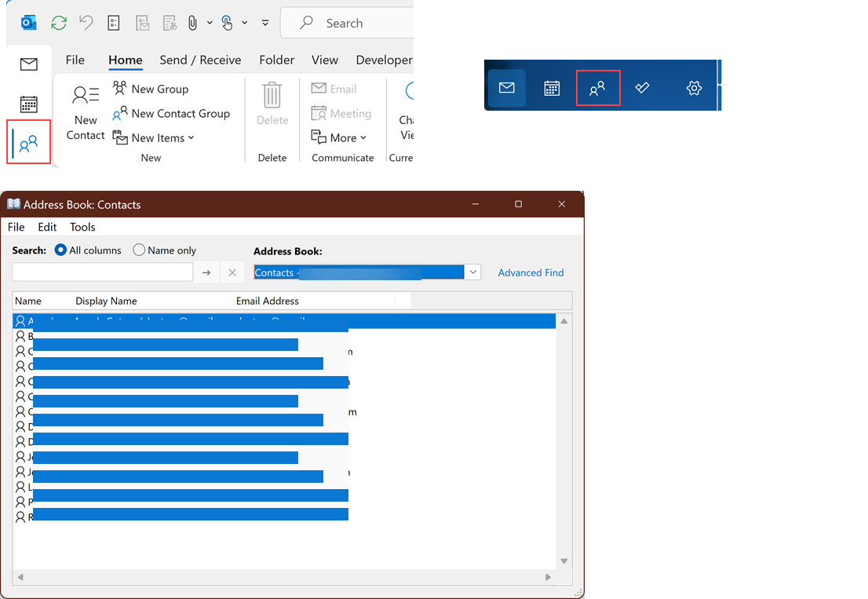Select the People icon in the left sidebar
868x599 pixels.
28,142
